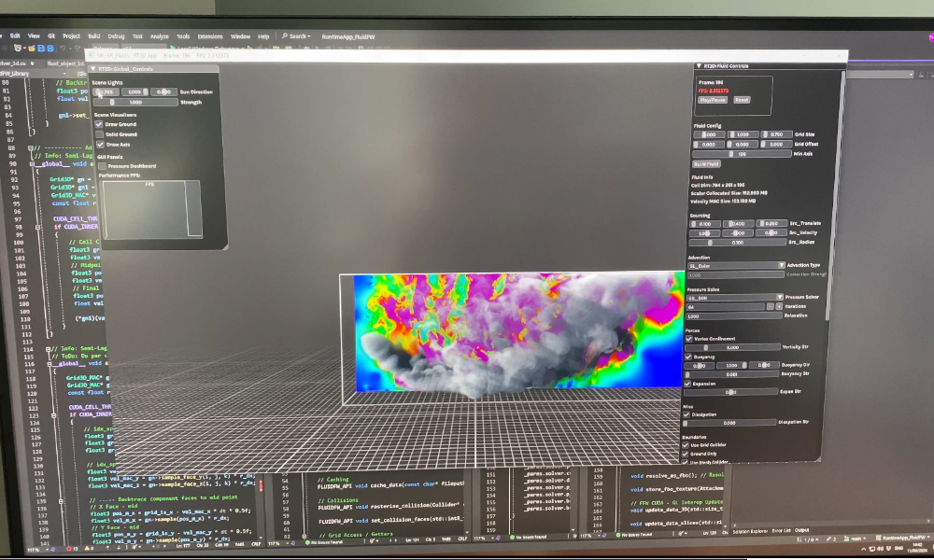Click the Strength slider under Scene Lights

point(135,103)
